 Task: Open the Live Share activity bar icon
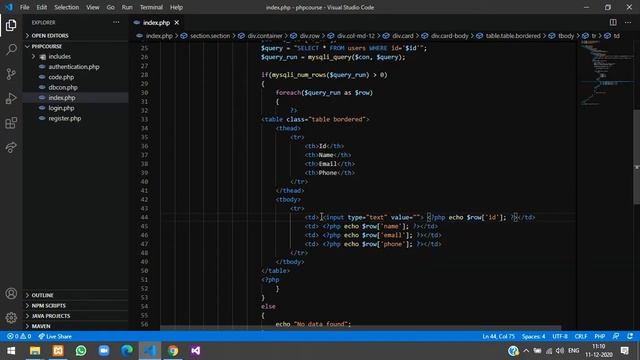[x=11, y=147]
